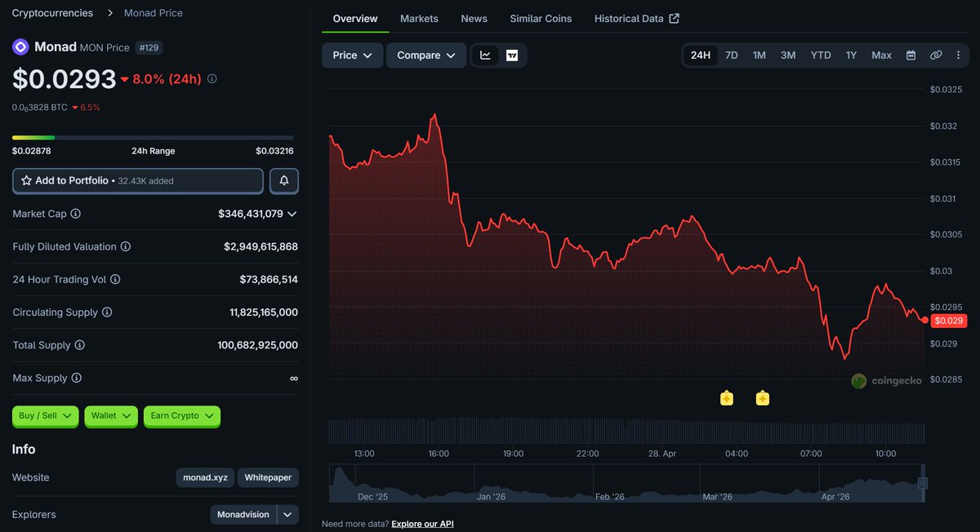Viewport: 980px width, 532px height.
Task: Click the Monad Price breadcrumb text
Action: tap(154, 13)
